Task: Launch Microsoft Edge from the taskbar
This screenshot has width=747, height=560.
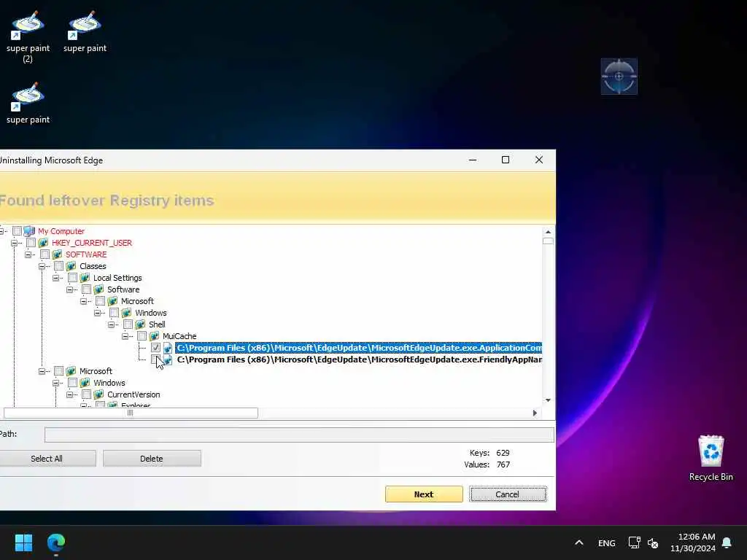Action: coord(56,542)
